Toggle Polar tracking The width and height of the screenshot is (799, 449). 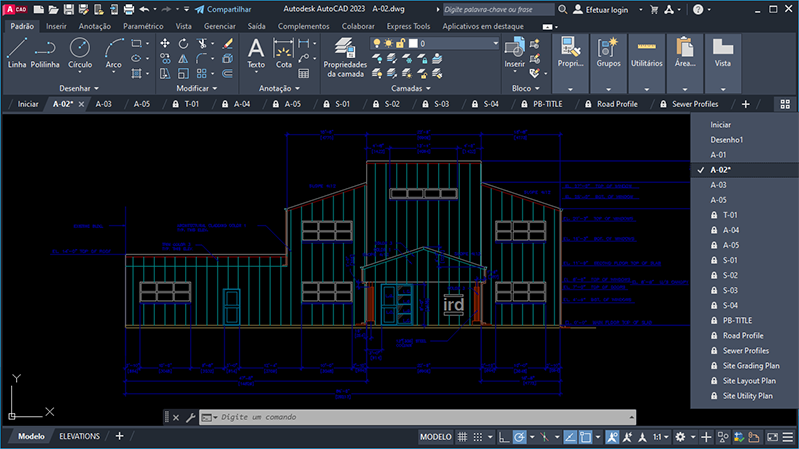click(x=519, y=437)
